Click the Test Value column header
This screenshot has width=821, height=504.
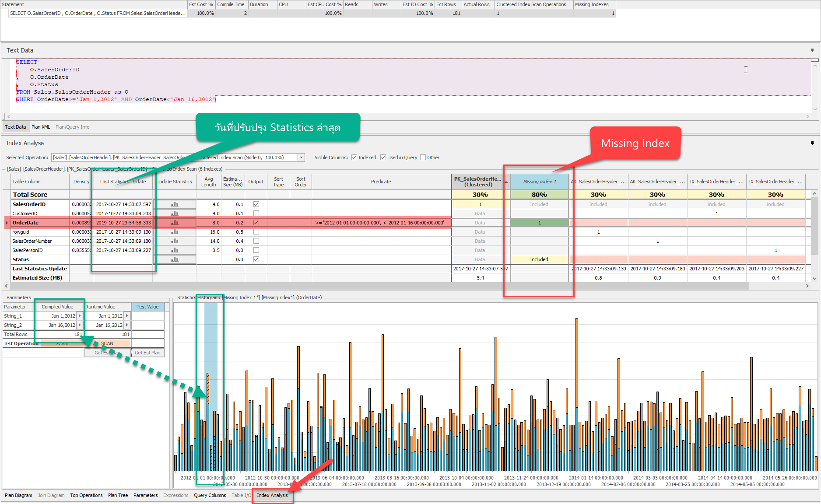[147, 307]
